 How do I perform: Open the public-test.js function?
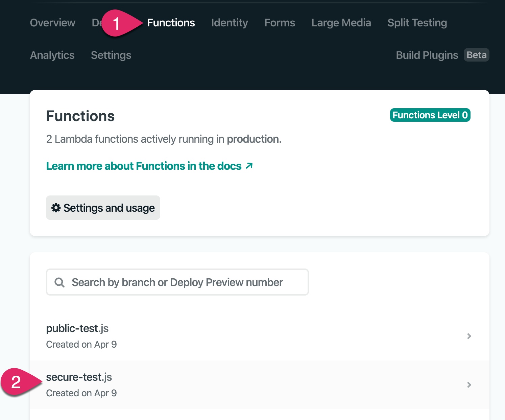tap(77, 328)
